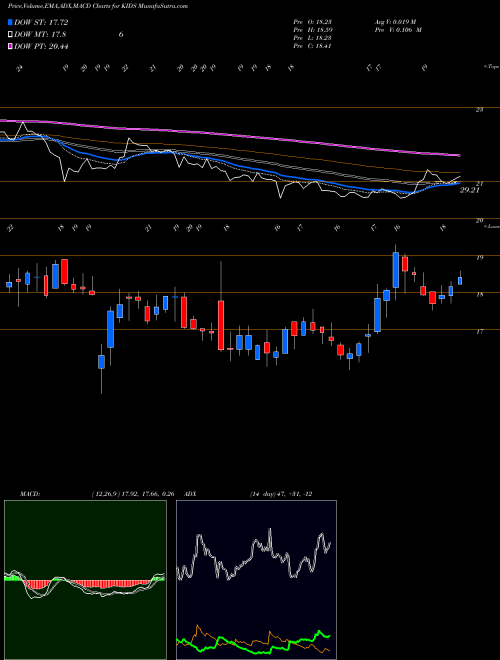
Task: Select the 'DOW MT: 17.8' label
Action: point(40,35)
